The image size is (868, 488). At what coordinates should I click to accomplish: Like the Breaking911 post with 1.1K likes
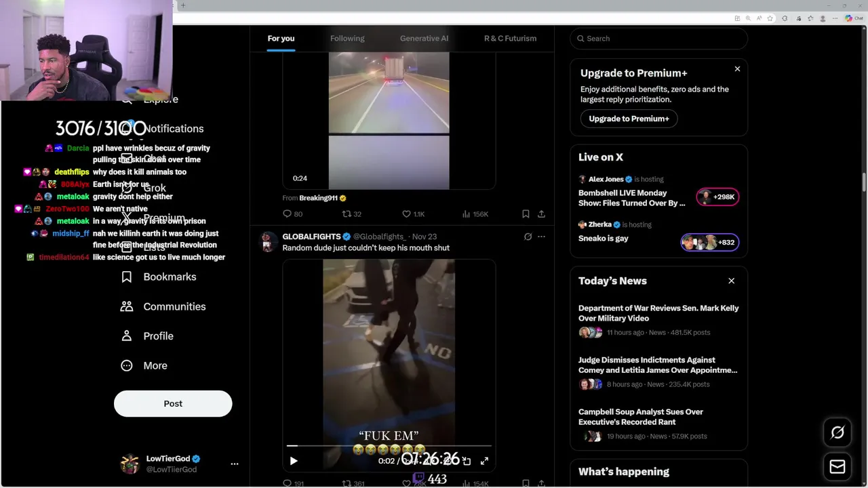(413, 213)
